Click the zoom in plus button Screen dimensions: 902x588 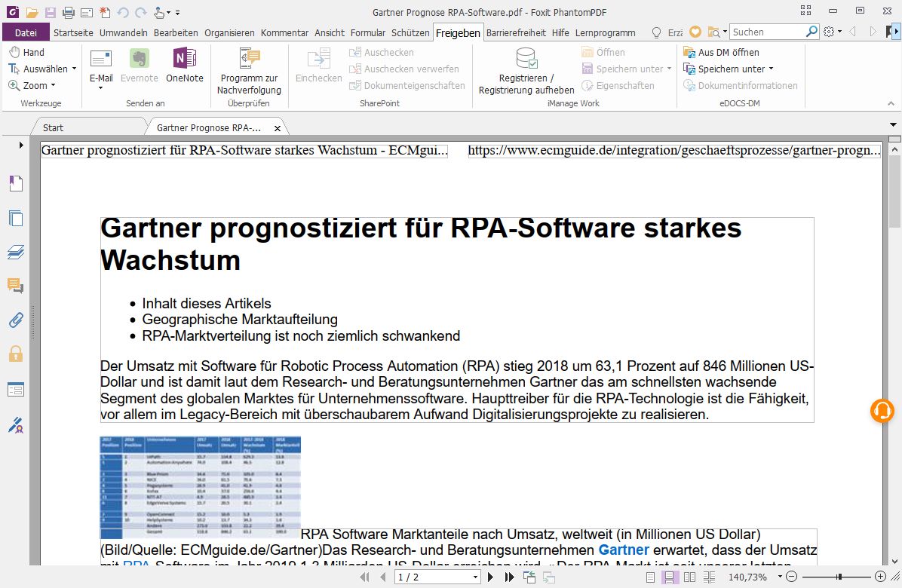tap(880, 577)
